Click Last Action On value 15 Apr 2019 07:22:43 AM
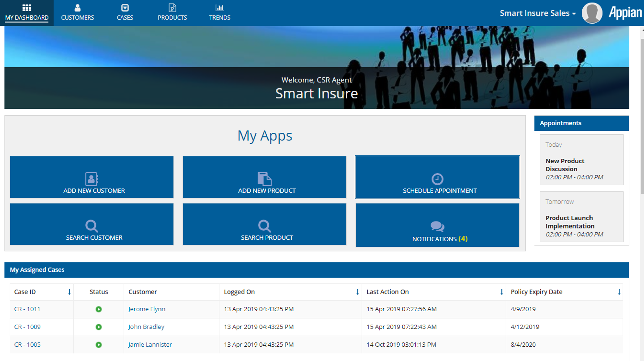This screenshot has height=361, width=644. (401, 327)
